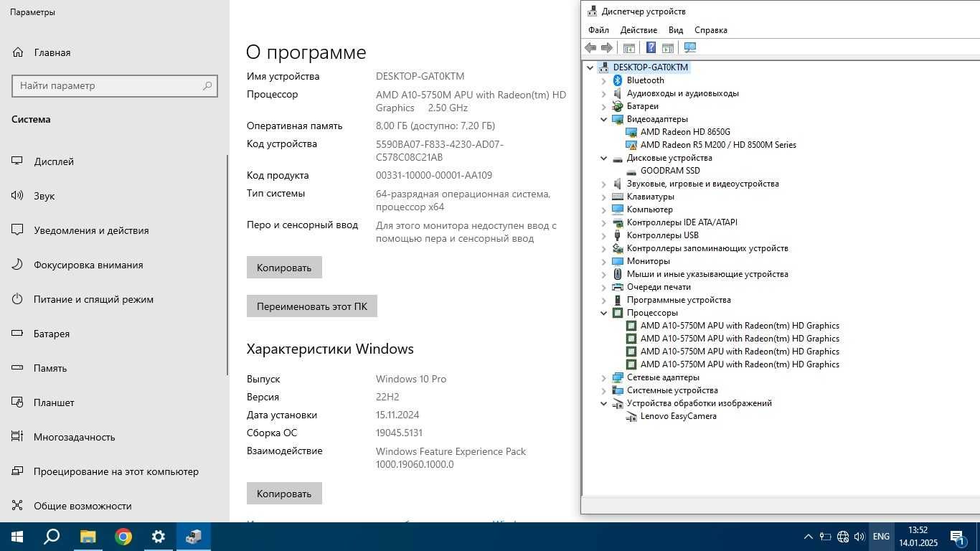Open Help via the blue question mark icon
980x551 pixels.
point(651,48)
